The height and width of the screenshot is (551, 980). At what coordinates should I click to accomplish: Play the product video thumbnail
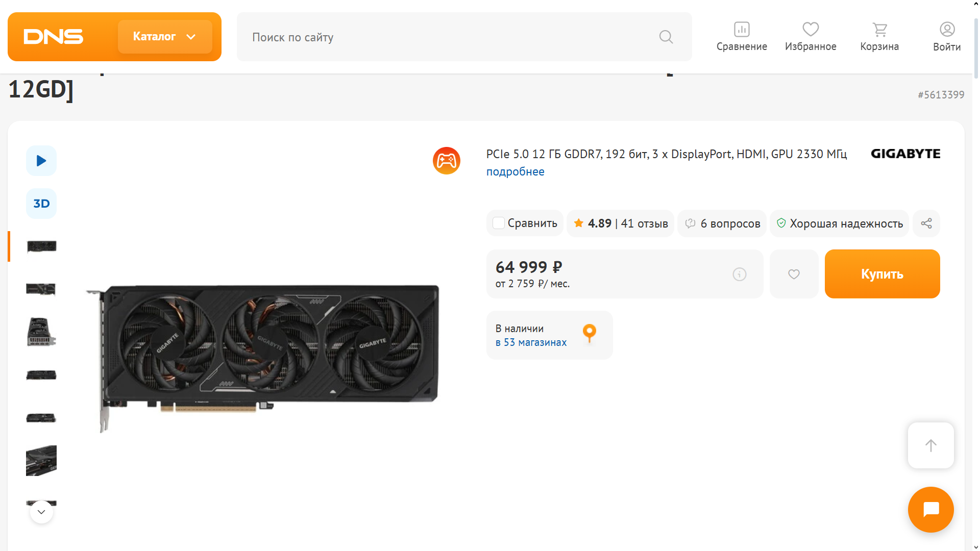pos(41,161)
